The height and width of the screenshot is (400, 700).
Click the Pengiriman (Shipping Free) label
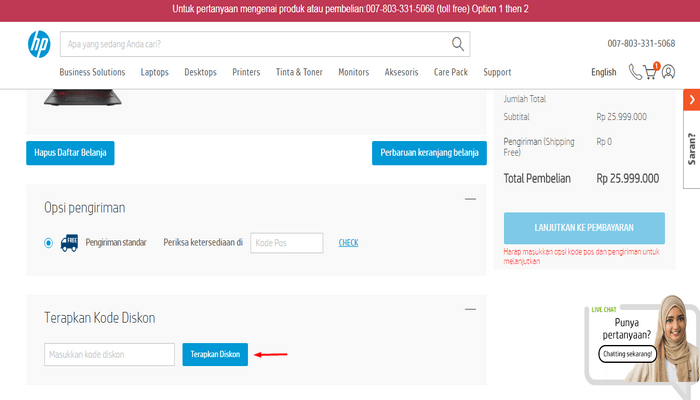pos(539,147)
